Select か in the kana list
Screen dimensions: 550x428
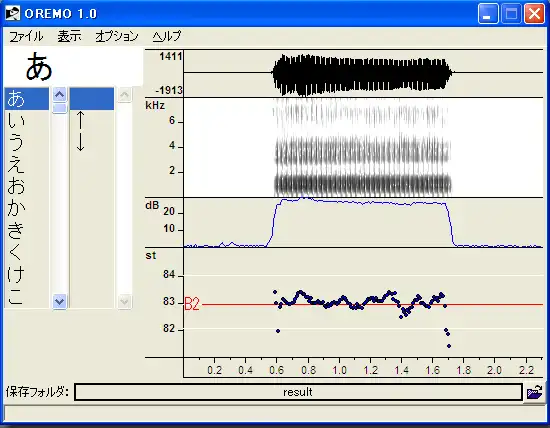coord(27,208)
